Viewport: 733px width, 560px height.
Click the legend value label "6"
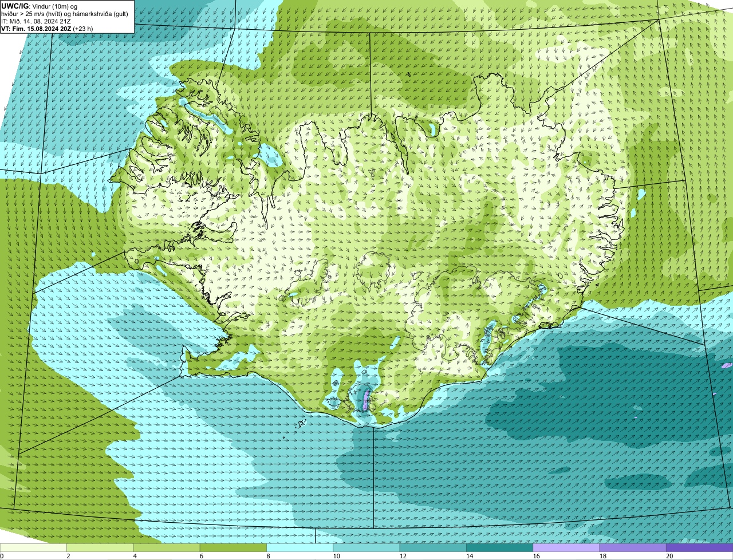(x=202, y=556)
